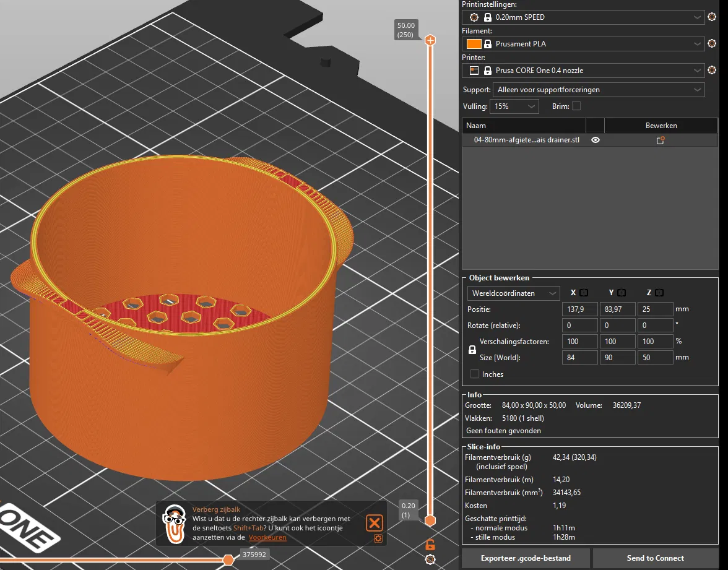
Task: Tick the Inches checkbox
Action: pos(475,374)
